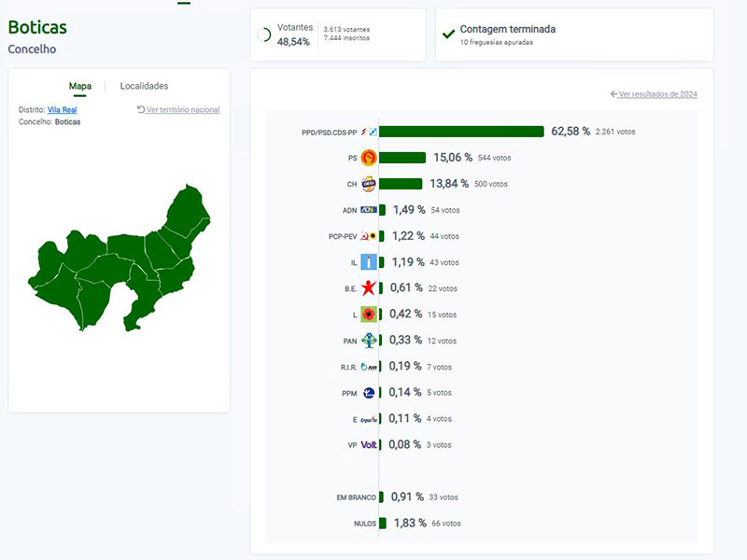Viewport: 747px width, 560px height.
Task: Click the ADN party logo
Action: [x=369, y=210]
